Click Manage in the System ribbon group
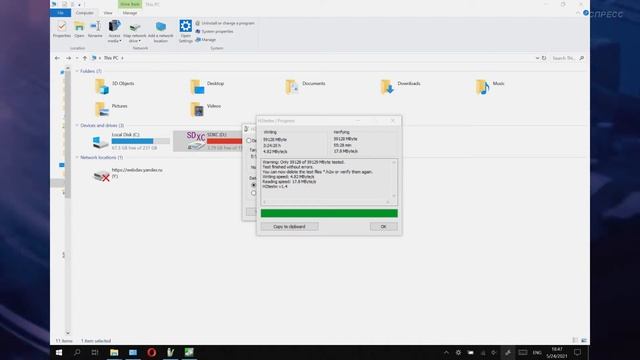640x360 pixels. coord(206,40)
